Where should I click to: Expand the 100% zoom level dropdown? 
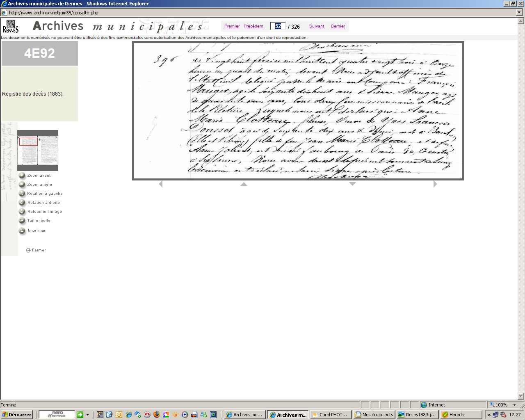tap(514, 405)
